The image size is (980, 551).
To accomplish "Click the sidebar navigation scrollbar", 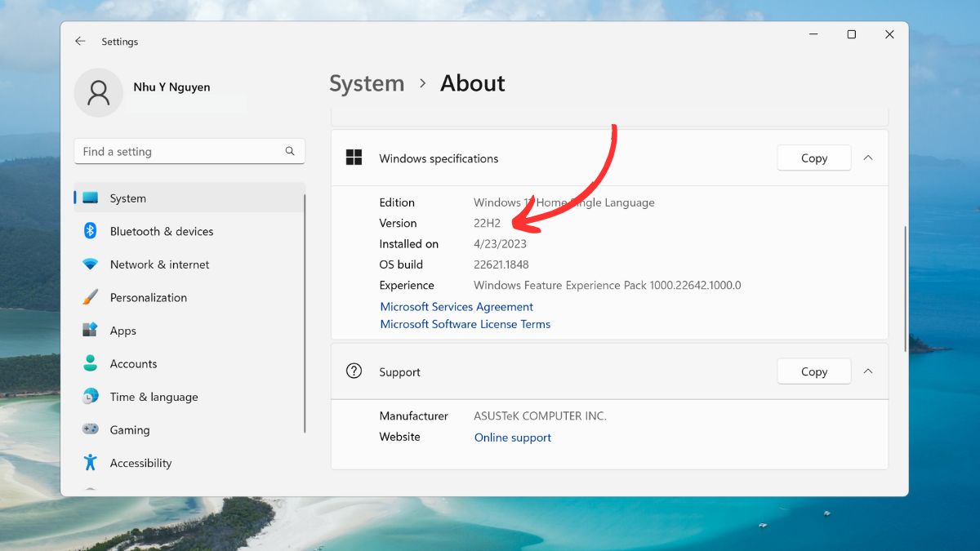I will (x=305, y=313).
